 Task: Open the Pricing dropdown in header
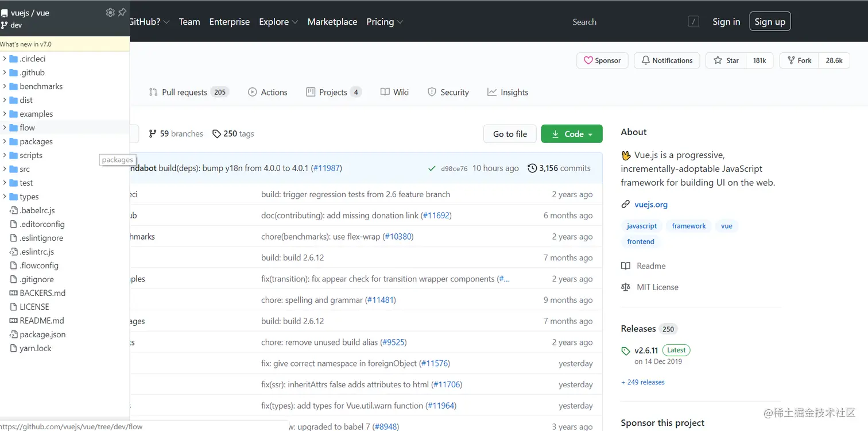[385, 22]
